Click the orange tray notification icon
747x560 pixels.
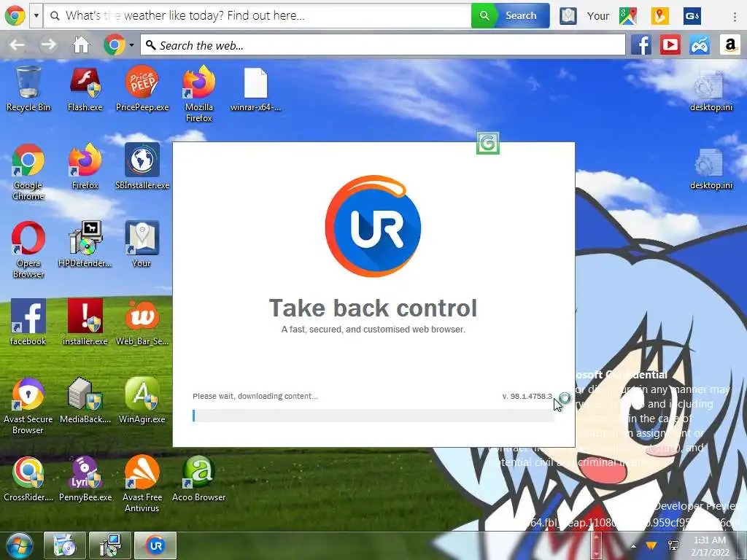[651, 545]
